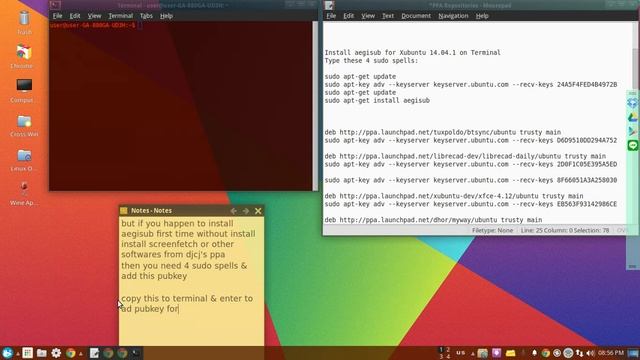Image resolution: width=640 pixels, height=360 pixels.
Task: Open the Play Store icon on the side dock
Action: (x=633, y=131)
